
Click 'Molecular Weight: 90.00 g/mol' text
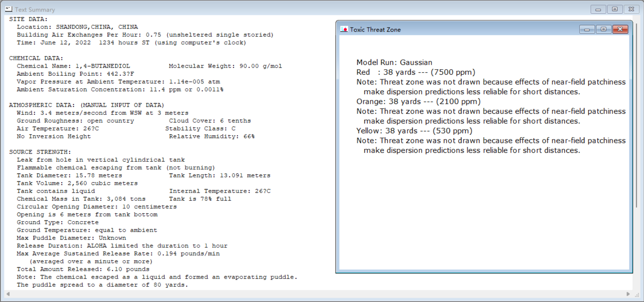(x=226, y=66)
